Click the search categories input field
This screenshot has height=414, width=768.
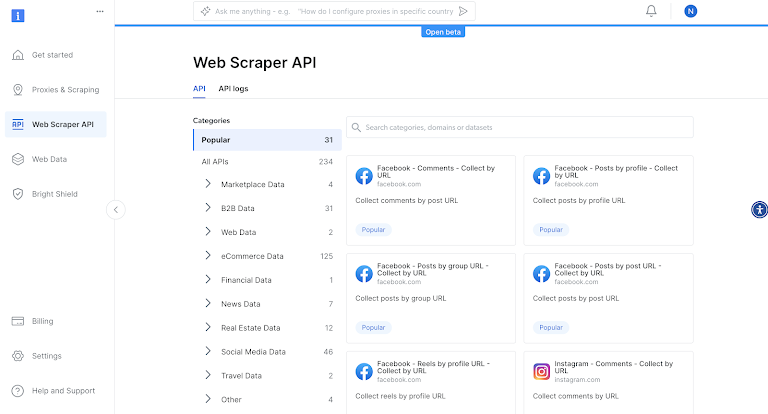pos(520,127)
